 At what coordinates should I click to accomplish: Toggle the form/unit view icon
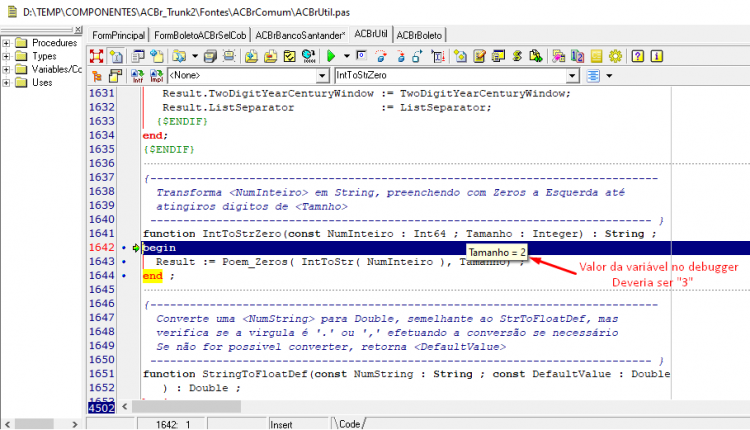point(116,56)
